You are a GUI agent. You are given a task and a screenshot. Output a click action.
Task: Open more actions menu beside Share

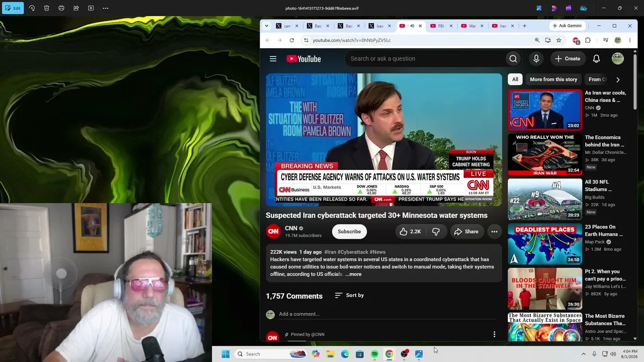pyautogui.click(x=495, y=231)
